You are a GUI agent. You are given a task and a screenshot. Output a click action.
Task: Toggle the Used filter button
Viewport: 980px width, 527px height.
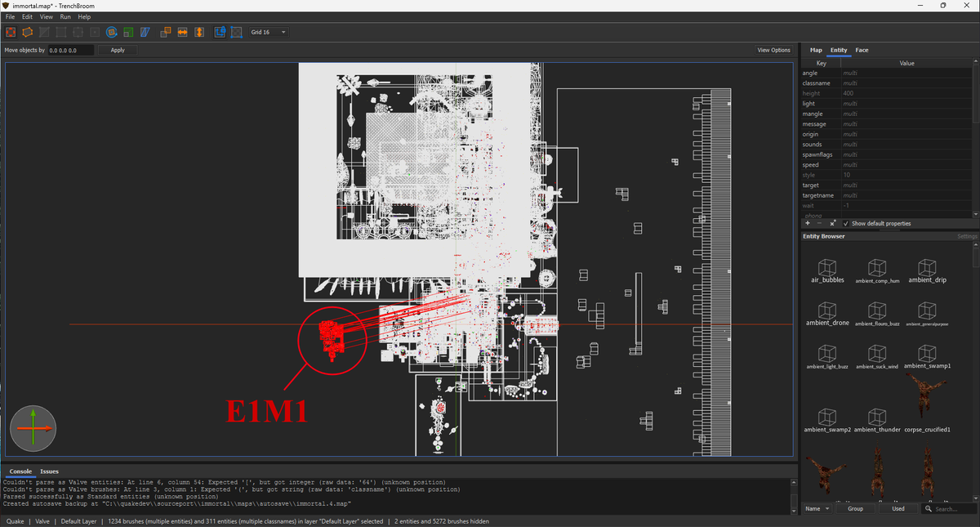point(898,508)
